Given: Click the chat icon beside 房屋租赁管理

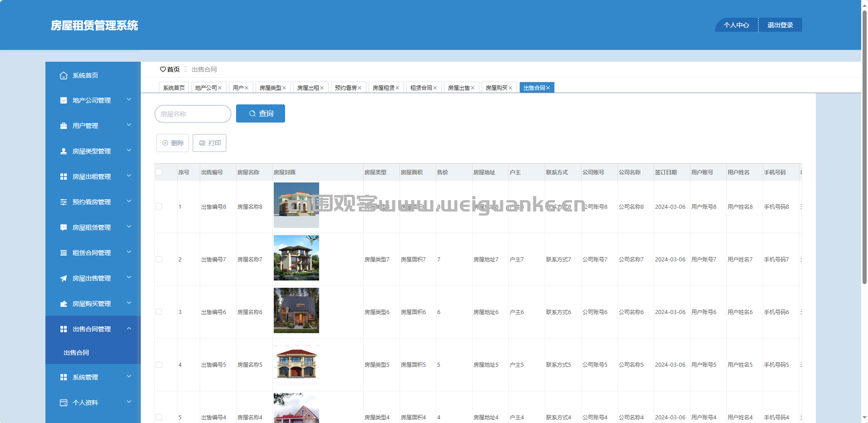Looking at the screenshot, I should [64, 227].
